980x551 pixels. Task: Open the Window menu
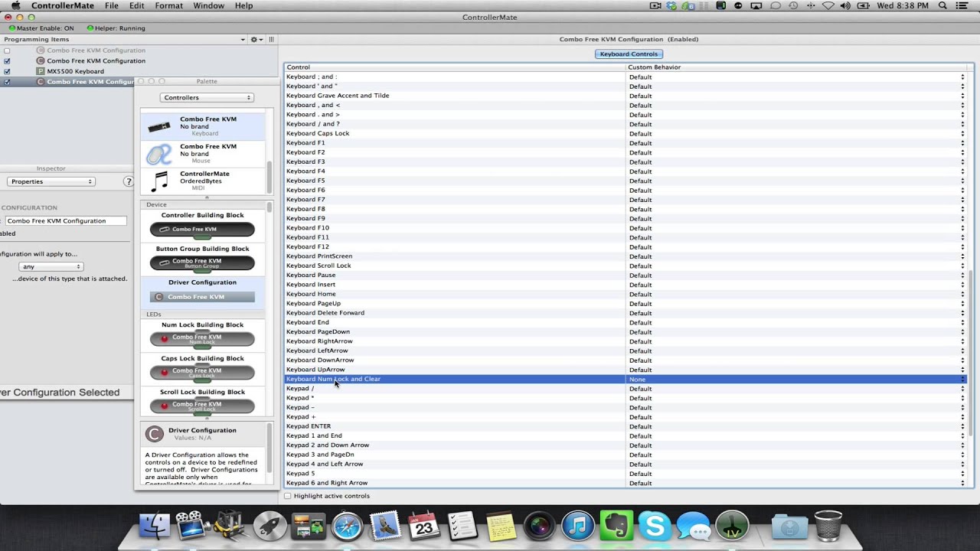tap(208, 5)
